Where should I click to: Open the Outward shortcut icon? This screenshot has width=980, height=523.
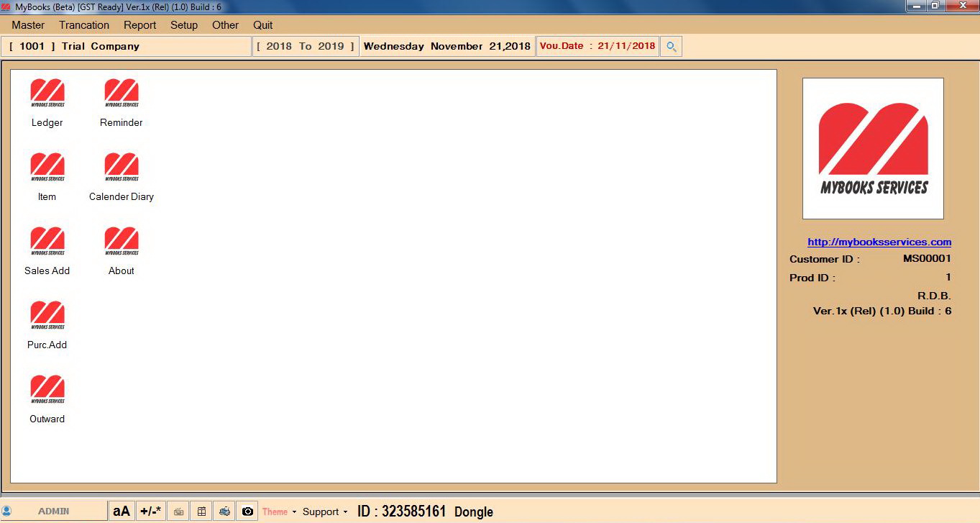point(47,390)
